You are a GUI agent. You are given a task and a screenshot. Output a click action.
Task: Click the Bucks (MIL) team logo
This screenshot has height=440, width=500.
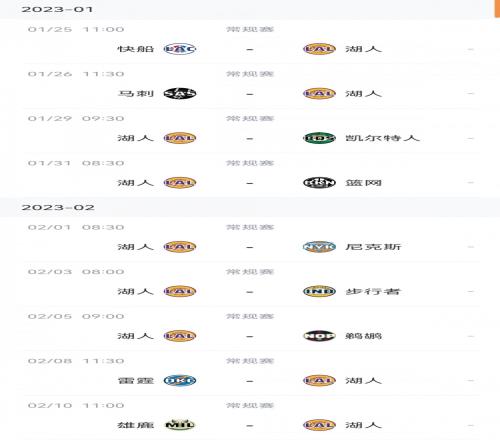(180, 425)
